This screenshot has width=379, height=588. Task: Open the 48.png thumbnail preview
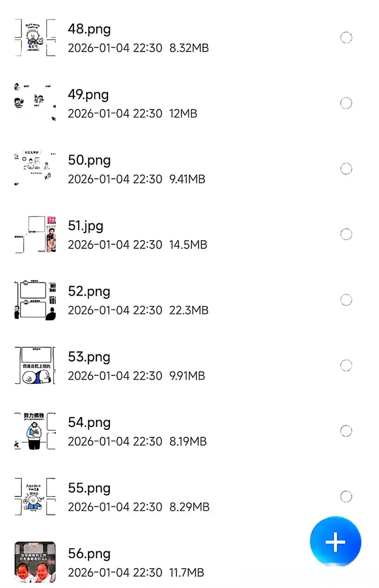point(35,38)
